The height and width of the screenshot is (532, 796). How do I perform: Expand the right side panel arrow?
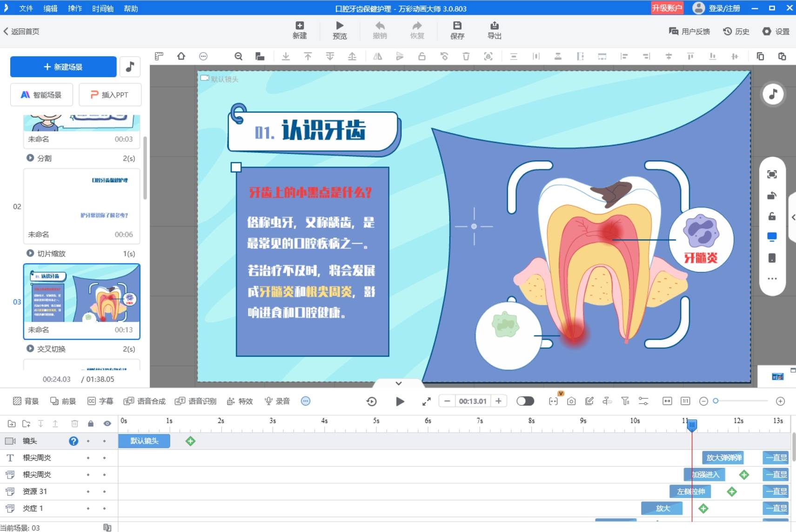coord(793,217)
